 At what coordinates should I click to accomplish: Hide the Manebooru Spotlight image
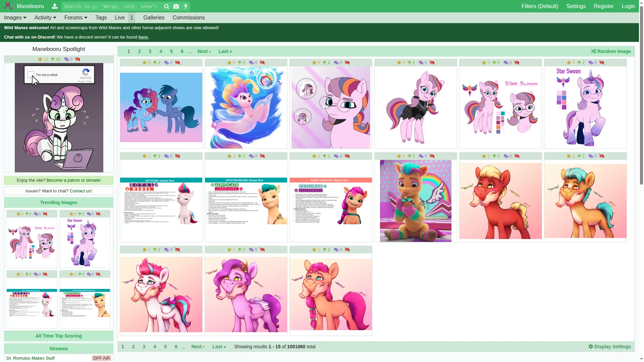tap(78, 59)
